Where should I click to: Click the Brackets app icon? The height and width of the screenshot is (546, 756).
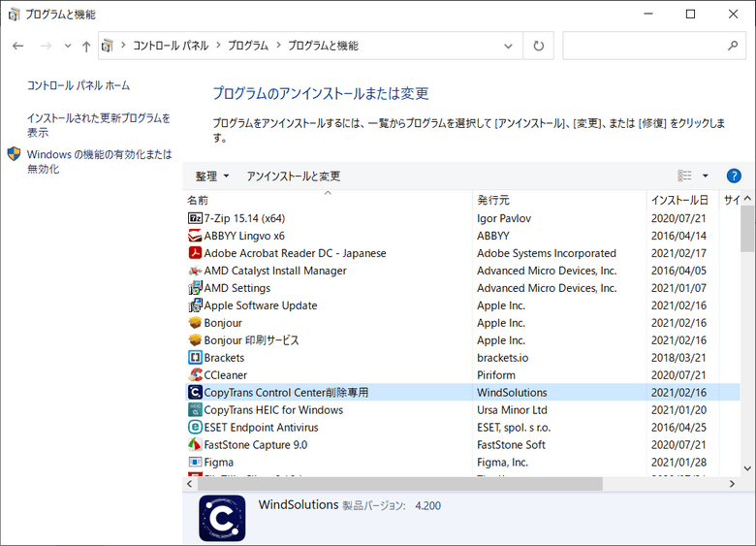195,358
